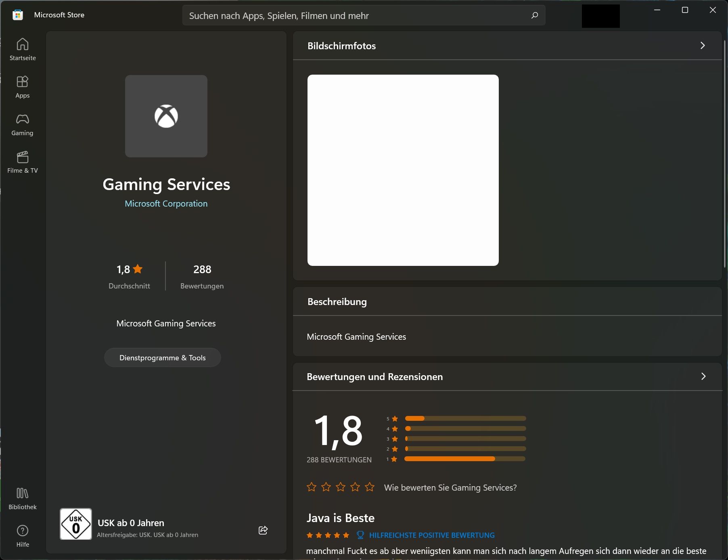Close the Microsoft Store window
The height and width of the screenshot is (560, 728).
pos(713,10)
